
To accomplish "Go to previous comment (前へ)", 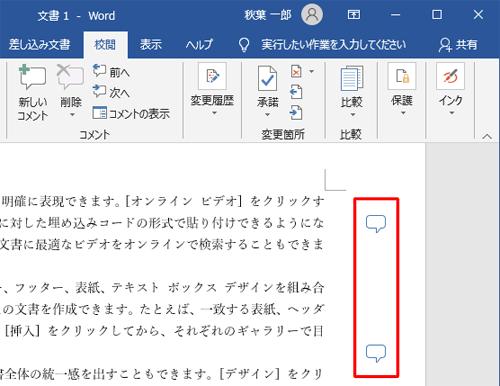I will [111, 71].
